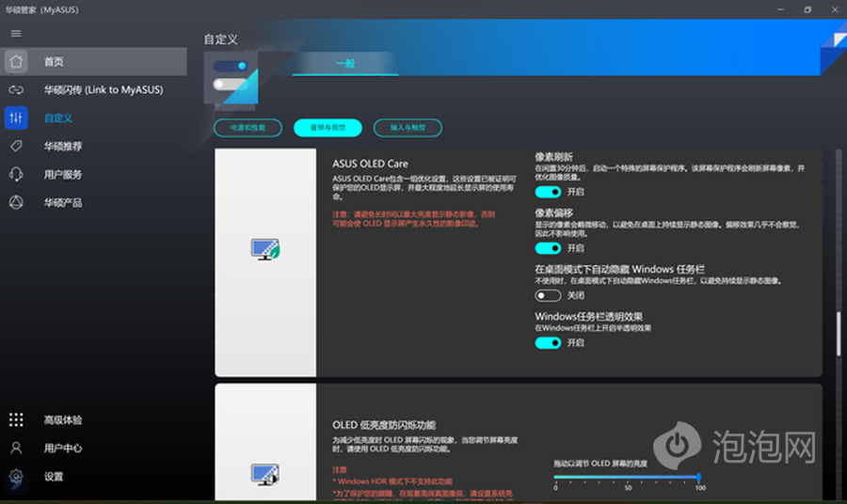Click the vertical scrollbar thumb on right
Image resolution: width=847 pixels, height=504 pixels.
[x=839, y=334]
